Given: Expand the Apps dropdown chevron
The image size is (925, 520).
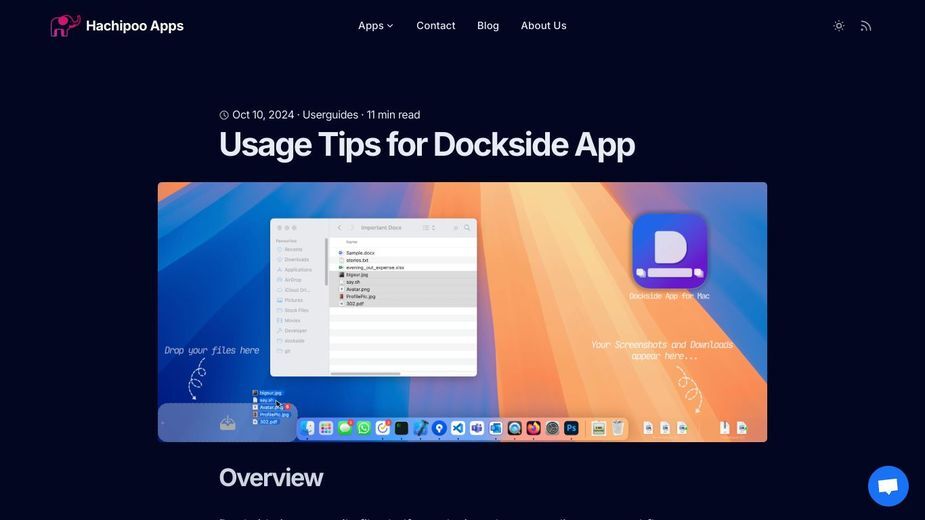Looking at the screenshot, I should tap(390, 26).
